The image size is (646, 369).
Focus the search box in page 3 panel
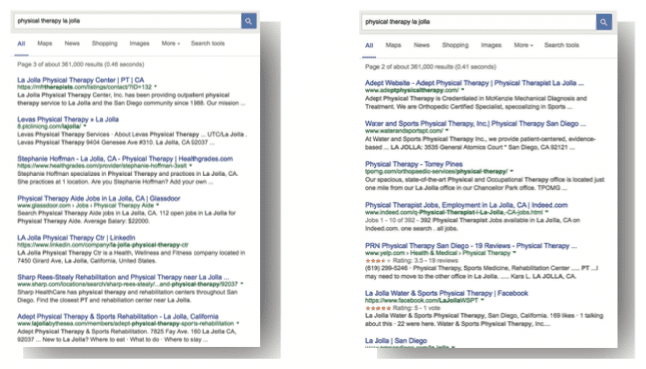tap(128, 21)
